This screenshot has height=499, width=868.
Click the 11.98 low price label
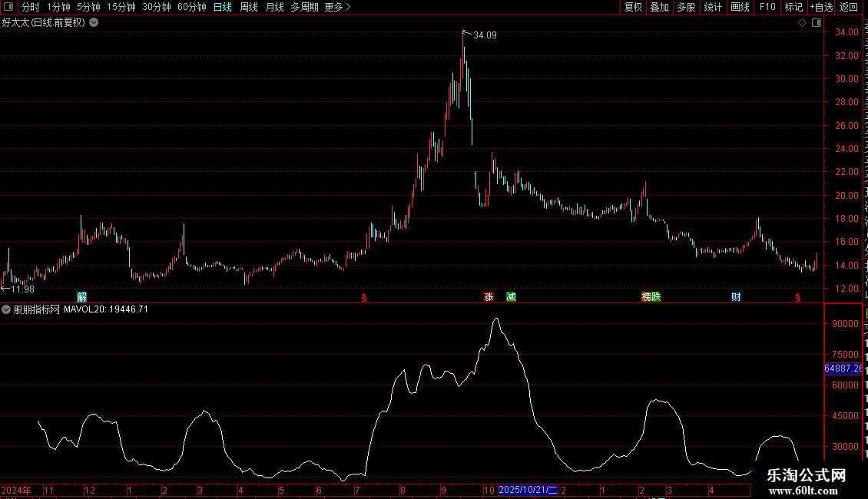point(22,289)
